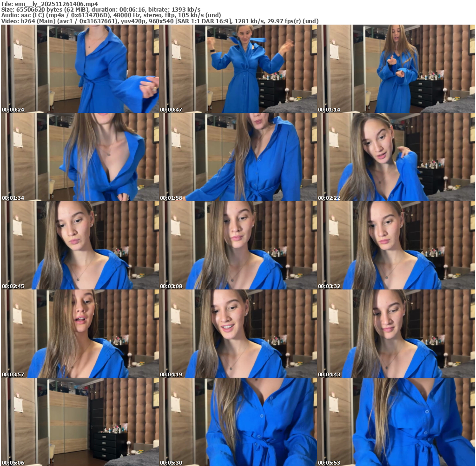This screenshot has width=476, height=466.
Task: Open the frame captured at 00:00:24
Action: pos(80,69)
